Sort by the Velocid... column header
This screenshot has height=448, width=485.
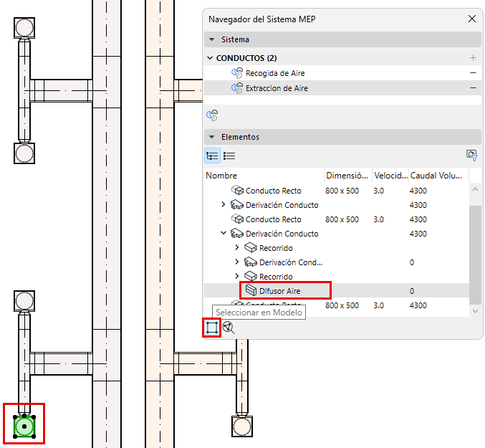(390, 176)
